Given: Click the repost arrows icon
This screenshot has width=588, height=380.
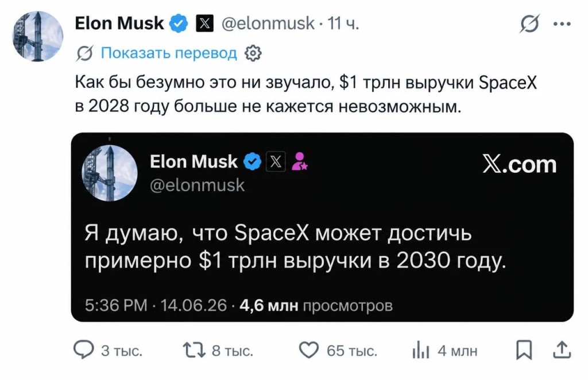Looking at the screenshot, I should [194, 350].
